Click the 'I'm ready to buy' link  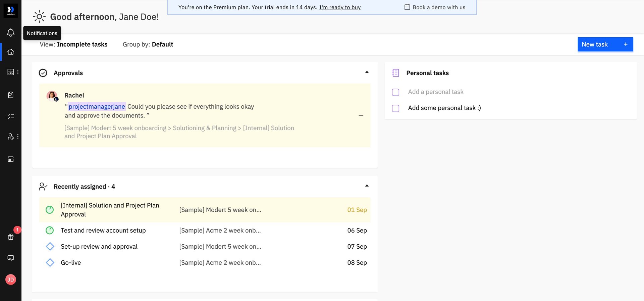[x=340, y=7]
